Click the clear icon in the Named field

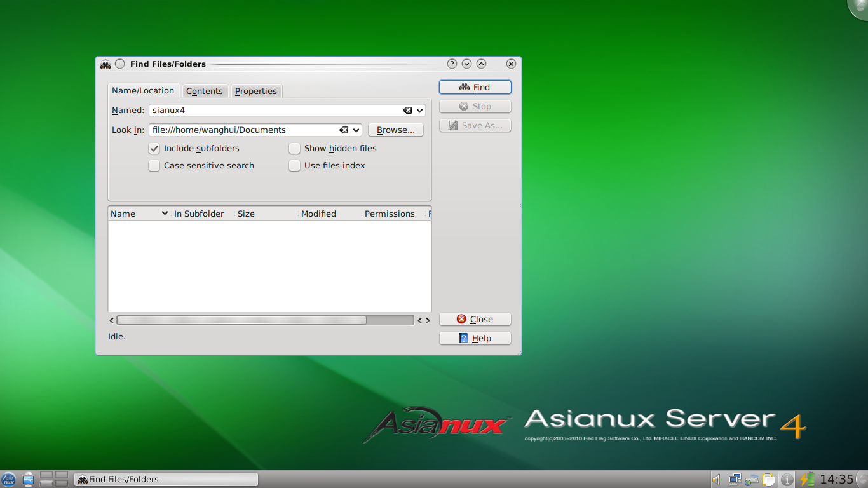(407, 111)
